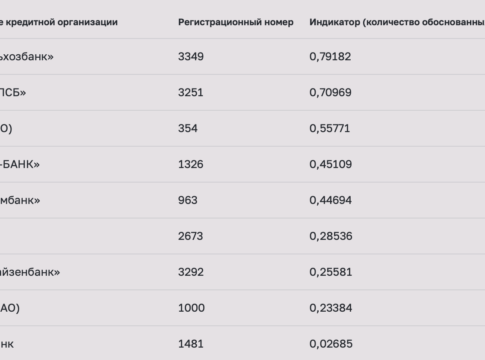The width and height of the screenshot is (485, 360).
Task: Select registration number 1481
Action: pyautogui.click(x=191, y=344)
